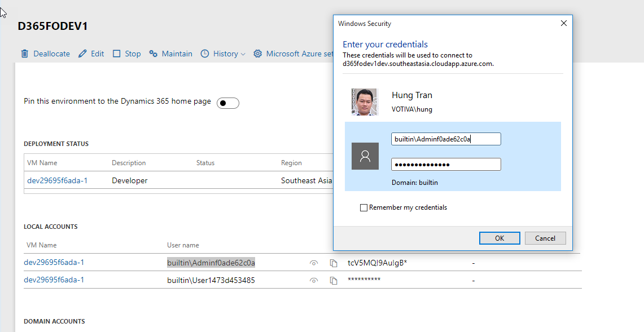Viewport: 644px width, 332px height.
Task: Click the Microsoft Azure settings gear icon
Action: (257, 54)
